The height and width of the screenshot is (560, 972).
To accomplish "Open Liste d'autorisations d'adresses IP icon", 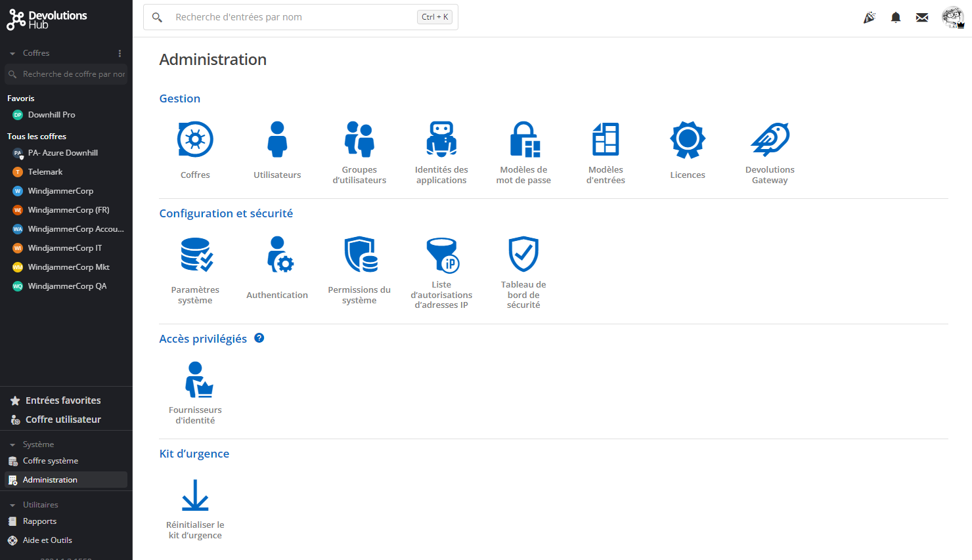I will [441, 255].
